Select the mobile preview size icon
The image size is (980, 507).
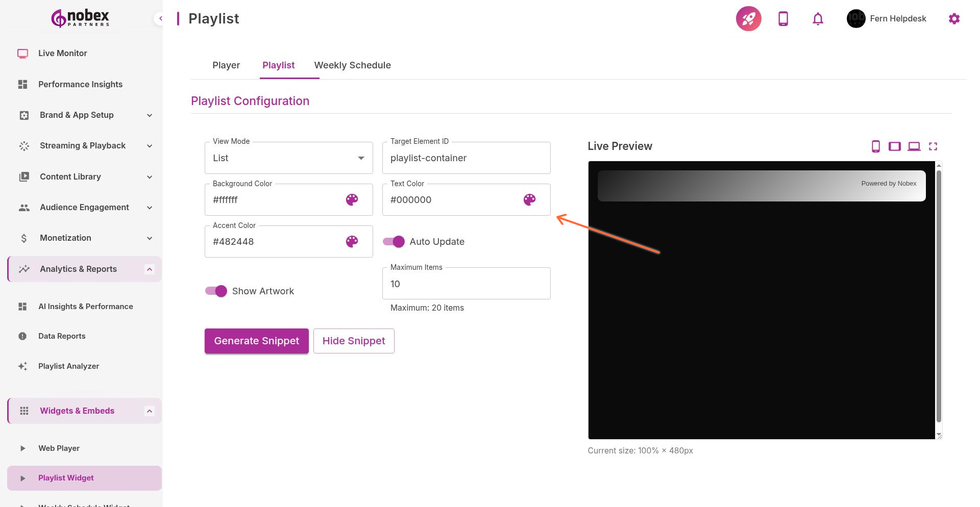pyautogui.click(x=876, y=146)
